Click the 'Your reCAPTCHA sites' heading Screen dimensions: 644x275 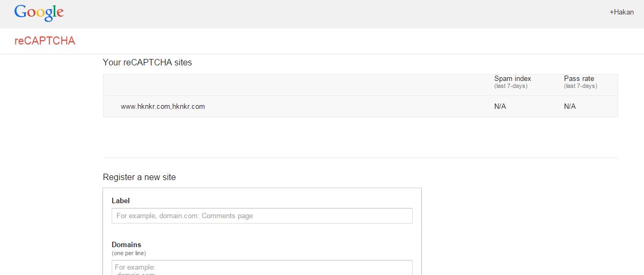coord(147,62)
